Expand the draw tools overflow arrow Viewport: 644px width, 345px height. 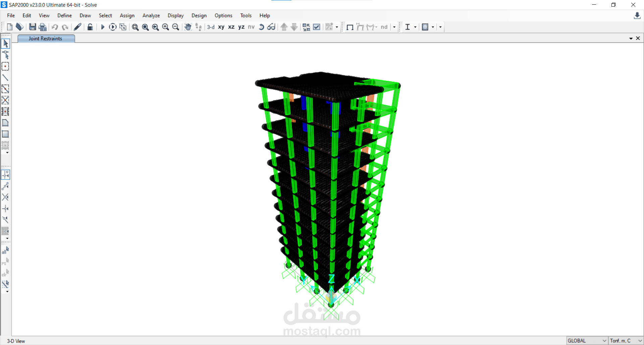coord(7,153)
